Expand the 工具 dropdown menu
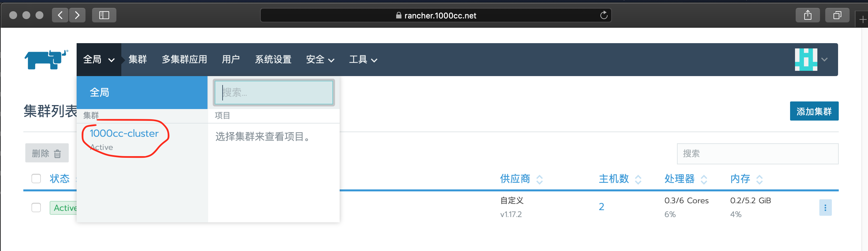This screenshot has width=868, height=251. pyautogui.click(x=363, y=59)
